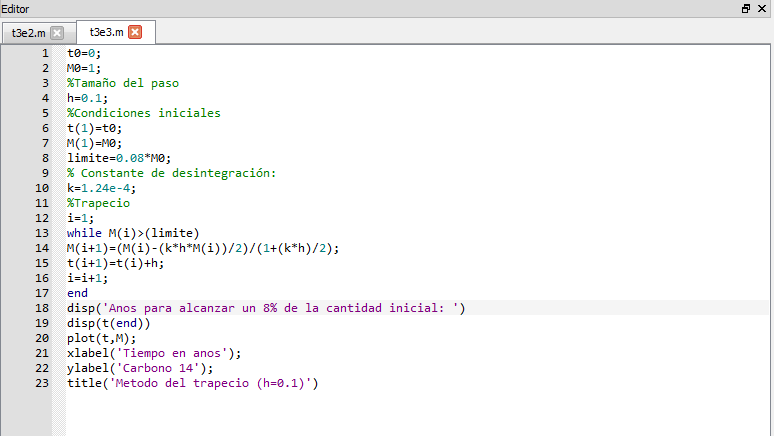This screenshot has height=436, width=774.
Task: Undock the Editor panel
Action: click(x=746, y=8)
